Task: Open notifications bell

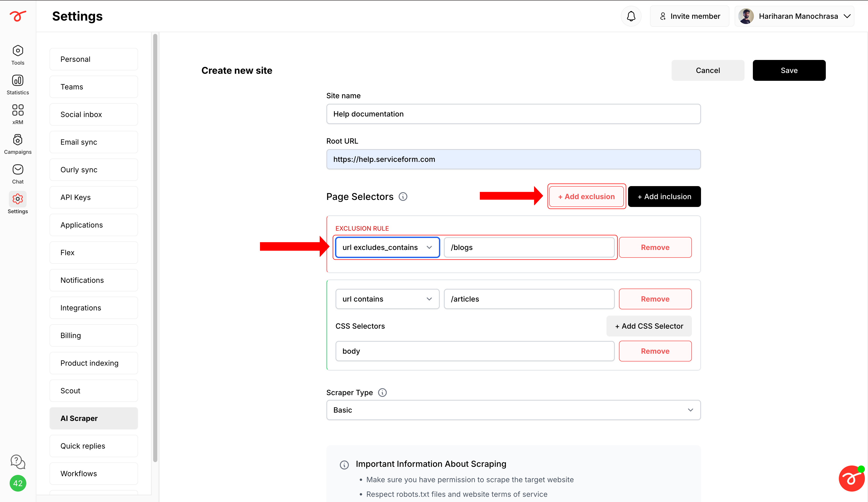Action: tap(631, 16)
